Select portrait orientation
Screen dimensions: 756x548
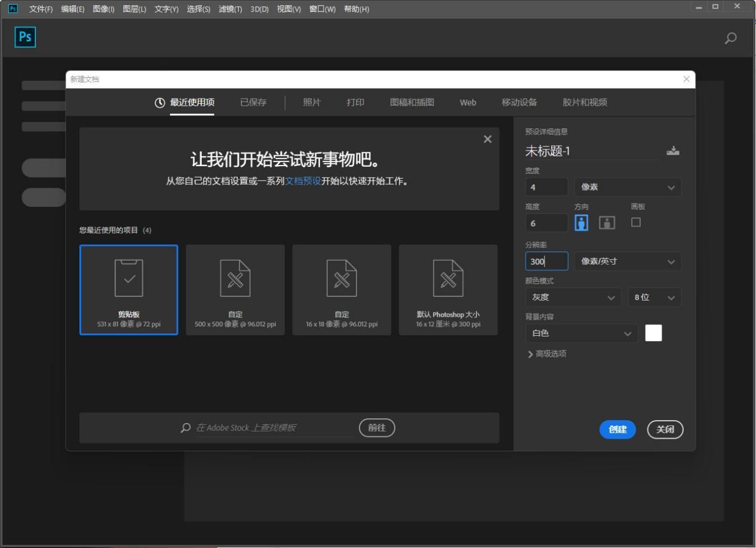click(582, 223)
